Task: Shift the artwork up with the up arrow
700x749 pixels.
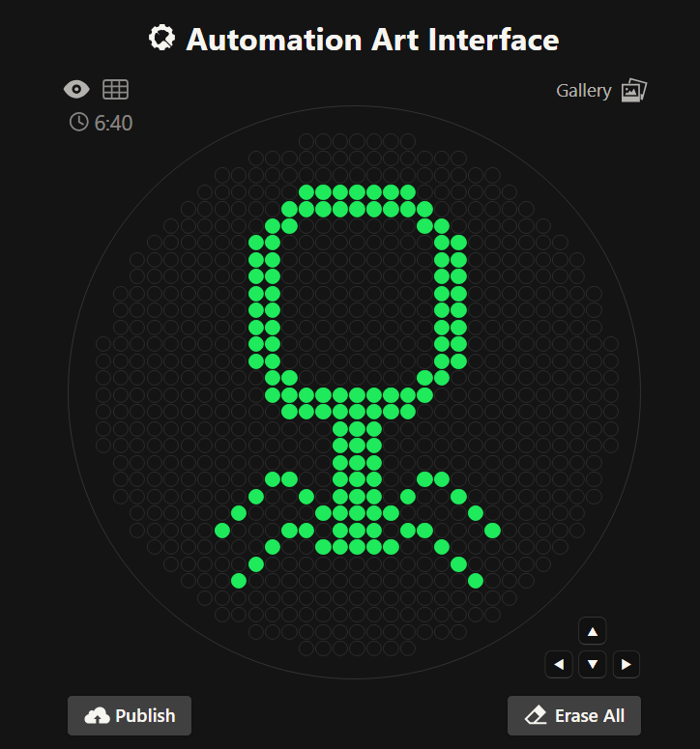Action: pos(593,632)
